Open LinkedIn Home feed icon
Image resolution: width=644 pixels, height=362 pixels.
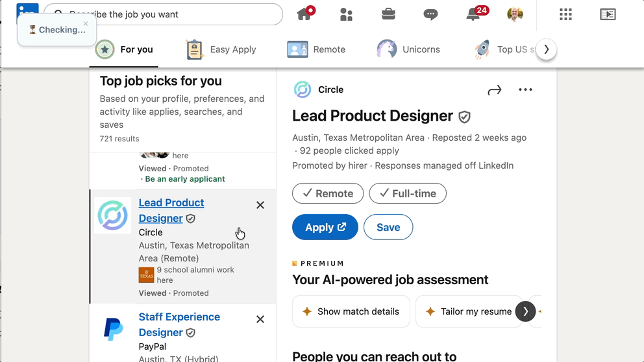coord(304,14)
